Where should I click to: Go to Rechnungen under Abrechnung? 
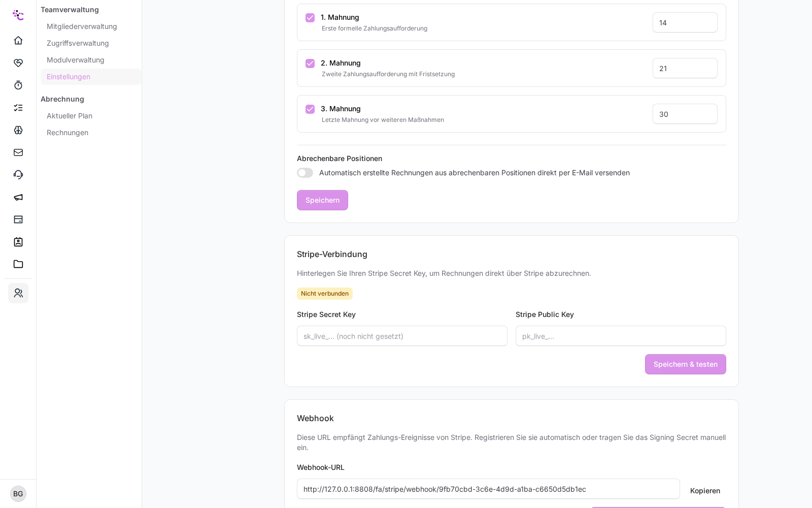point(67,133)
